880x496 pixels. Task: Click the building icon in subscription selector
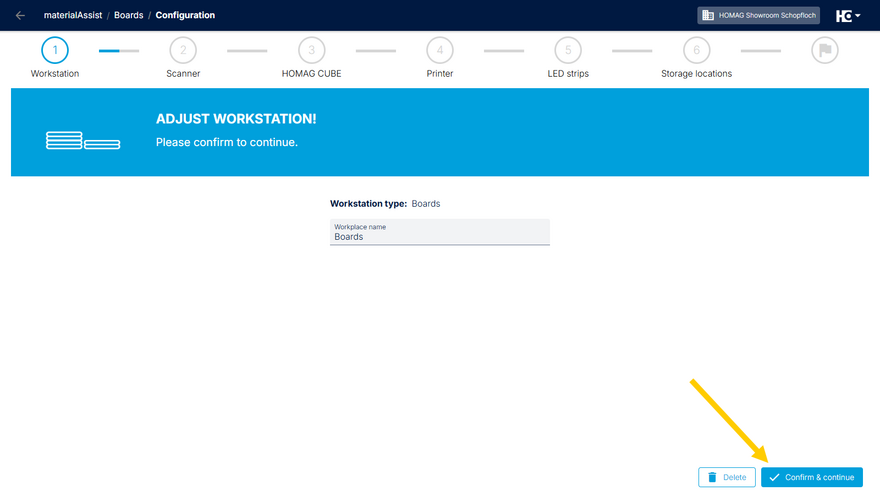tap(708, 15)
